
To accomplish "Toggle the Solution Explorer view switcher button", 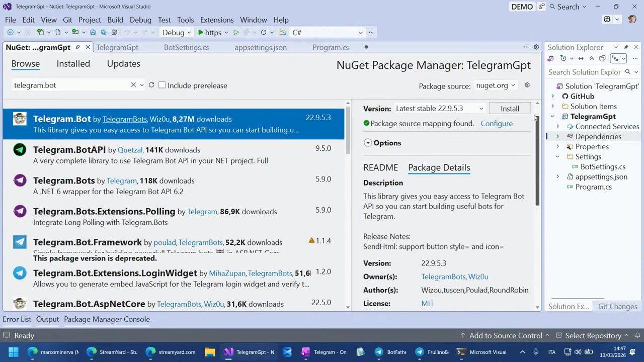I will (618, 58).
